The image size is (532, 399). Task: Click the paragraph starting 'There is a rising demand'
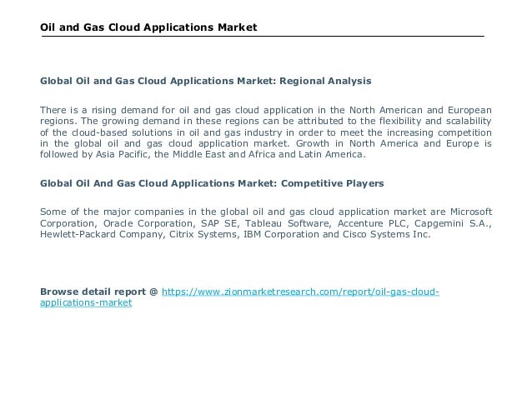point(266,132)
